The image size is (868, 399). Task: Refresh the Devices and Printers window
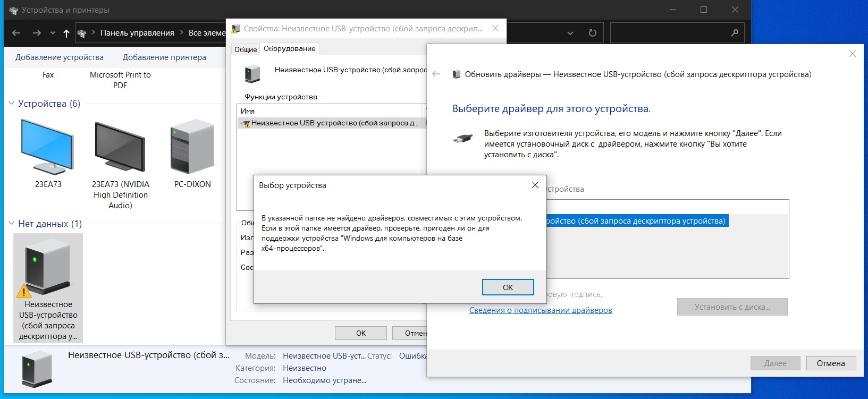[x=592, y=33]
